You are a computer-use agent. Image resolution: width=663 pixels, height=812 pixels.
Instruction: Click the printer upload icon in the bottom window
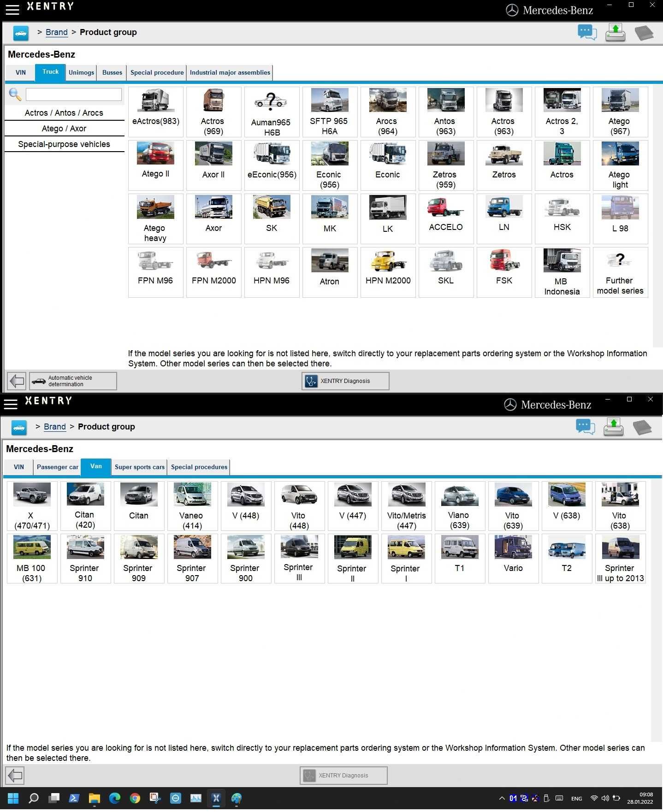coord(613,427)
